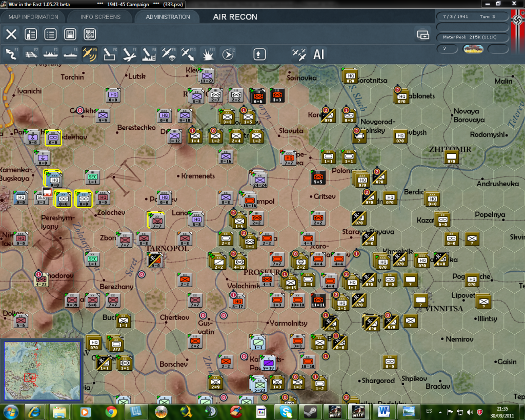Select the Rail mode (F2) icon

click(x=31, y=54)
